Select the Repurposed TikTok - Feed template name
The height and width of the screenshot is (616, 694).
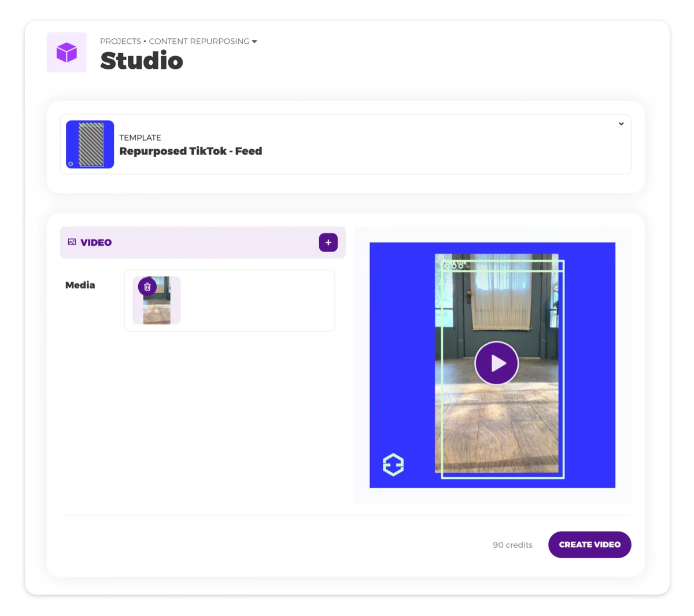[191, 151]
